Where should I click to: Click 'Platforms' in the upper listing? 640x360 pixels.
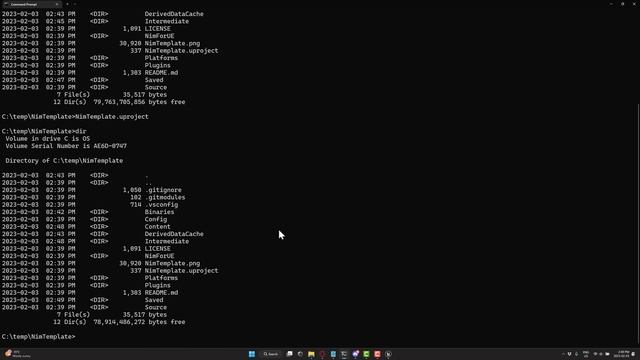[161, 58]
